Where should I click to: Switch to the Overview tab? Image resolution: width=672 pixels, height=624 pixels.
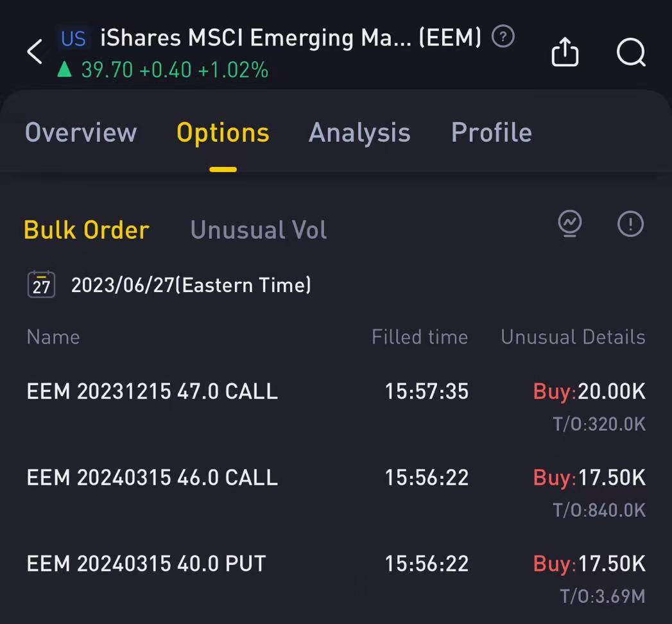click(81, 133)
